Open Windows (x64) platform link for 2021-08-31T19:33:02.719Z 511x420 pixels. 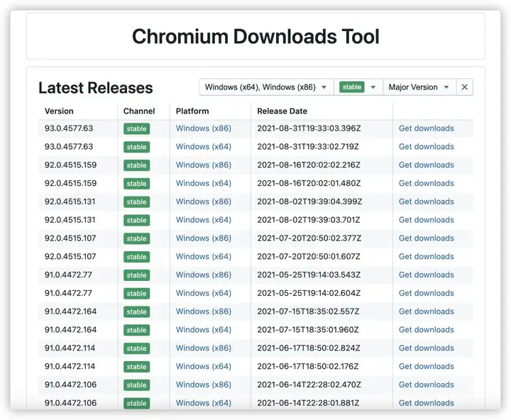[x=204, y=147]
